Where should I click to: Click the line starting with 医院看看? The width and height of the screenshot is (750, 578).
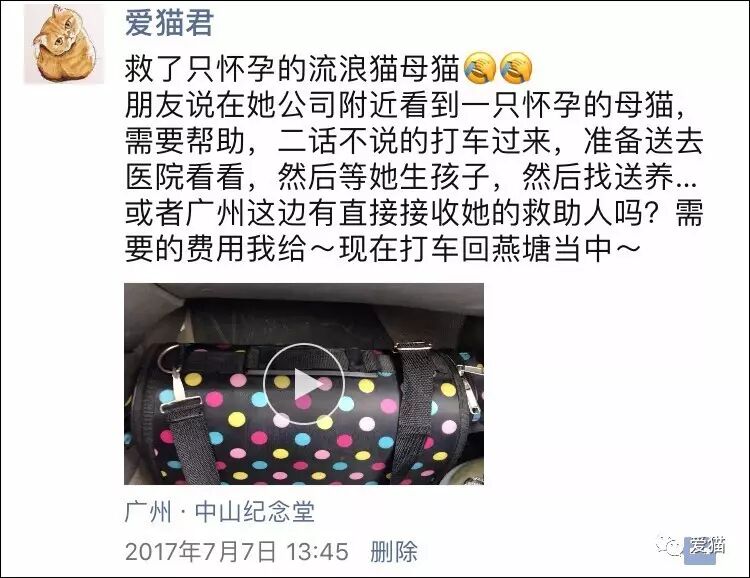click(x=411, y=177)
